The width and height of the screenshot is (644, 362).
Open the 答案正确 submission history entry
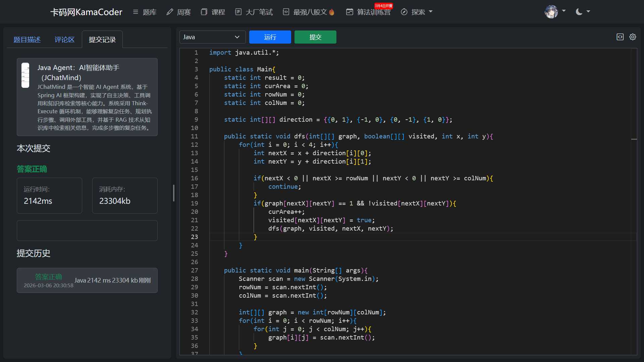point(87,280)
